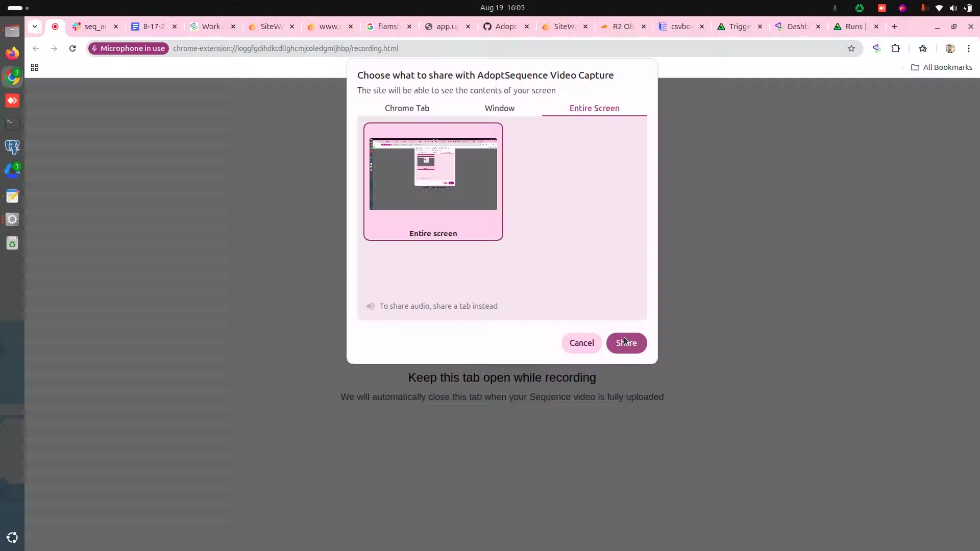This screenshot has width=980, height=551.
Task: Click the Share button in dialog
Action: [626, 343]
